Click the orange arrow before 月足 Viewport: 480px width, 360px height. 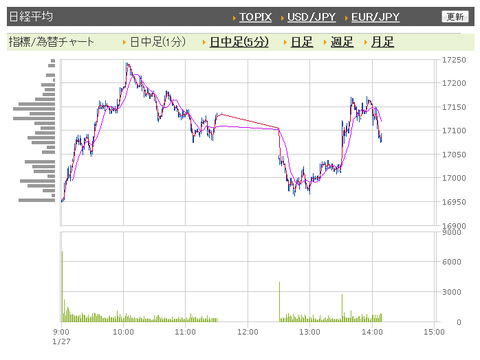(366, 43)
